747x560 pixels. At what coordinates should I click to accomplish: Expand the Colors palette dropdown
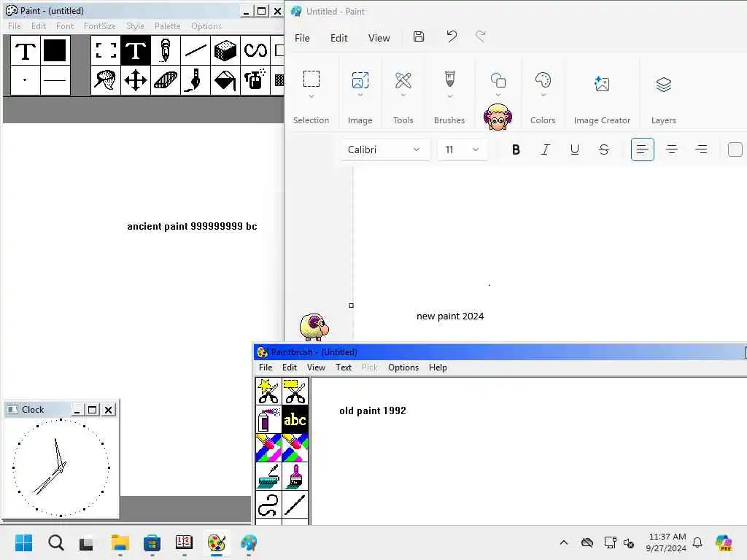(x=543, y=96)
